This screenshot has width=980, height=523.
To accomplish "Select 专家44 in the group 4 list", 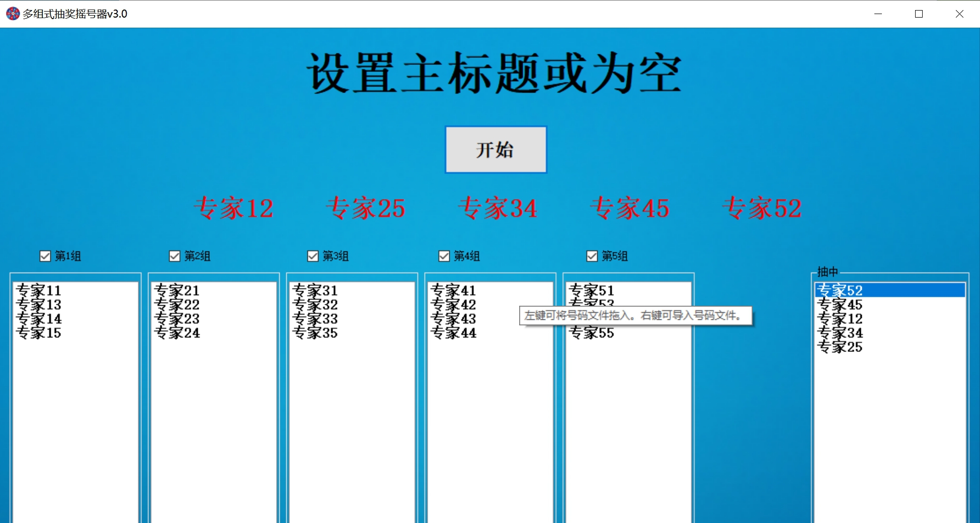I will (491, 332).
